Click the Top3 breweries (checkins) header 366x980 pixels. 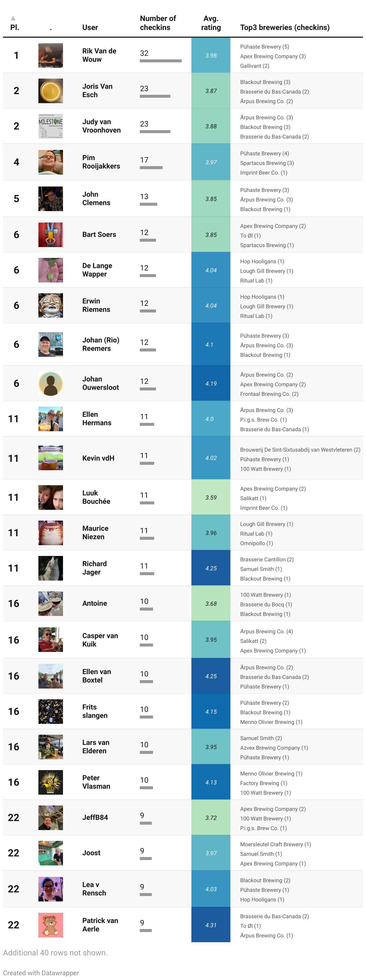(x=285, y=27)
